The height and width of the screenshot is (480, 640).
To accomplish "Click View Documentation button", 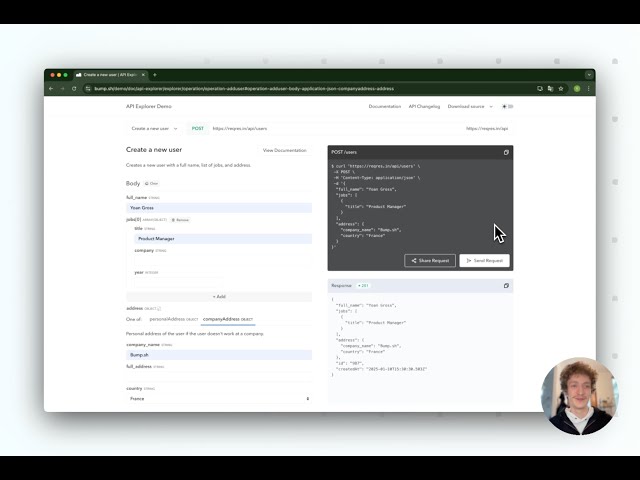I will click(284, 151).
